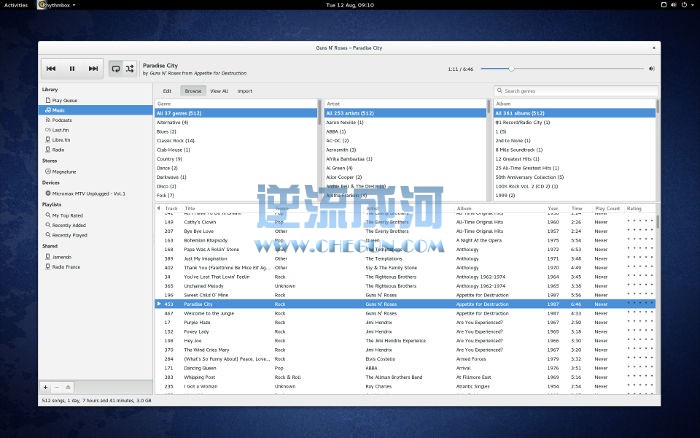Sort by the Play Count column header

point(608,209)
